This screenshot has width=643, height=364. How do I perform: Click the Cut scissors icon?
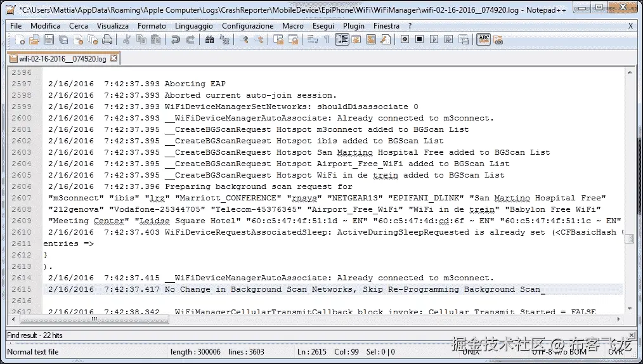(x=127, y=40)
